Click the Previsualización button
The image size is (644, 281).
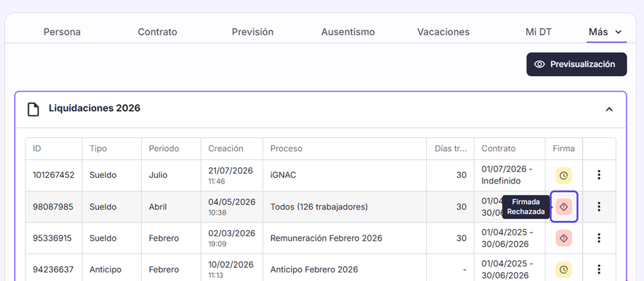577,64
